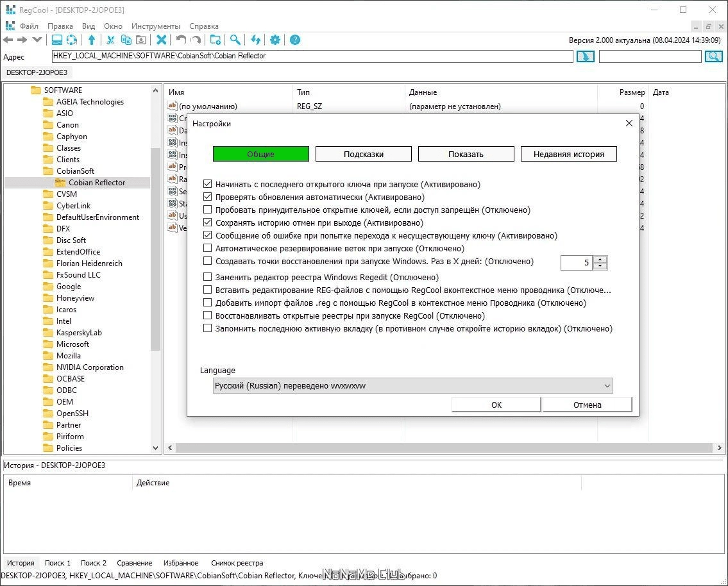Viewport: 728px width, 586px height.
Task: Open the Инструменты menu
Action: tap(155, 26)
